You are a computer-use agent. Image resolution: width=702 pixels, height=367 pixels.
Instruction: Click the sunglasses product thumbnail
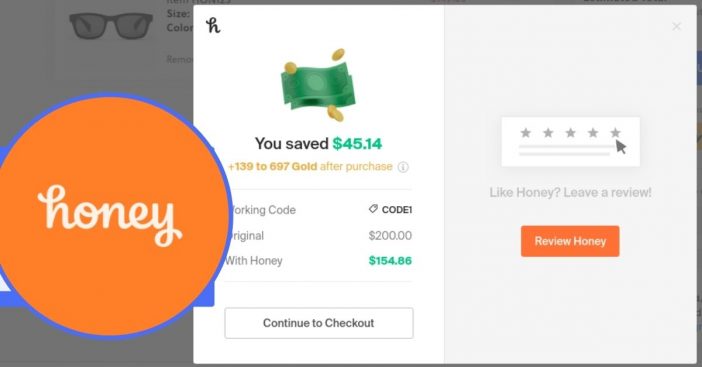111,26
